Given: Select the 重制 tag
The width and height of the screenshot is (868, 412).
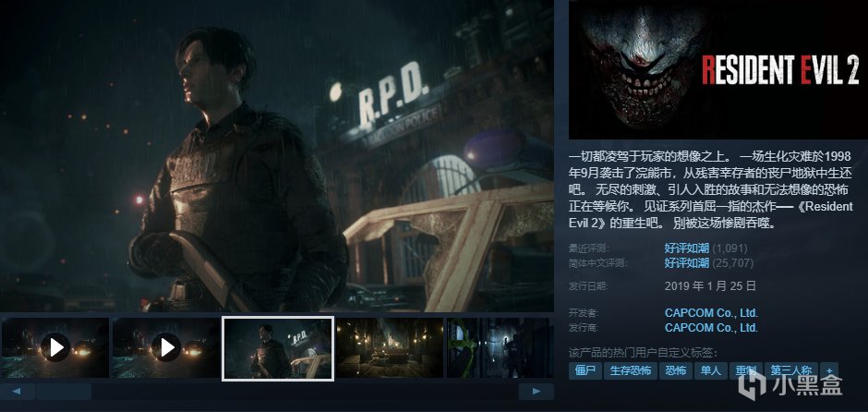Looking at the screenshot, I should [746, 371].
